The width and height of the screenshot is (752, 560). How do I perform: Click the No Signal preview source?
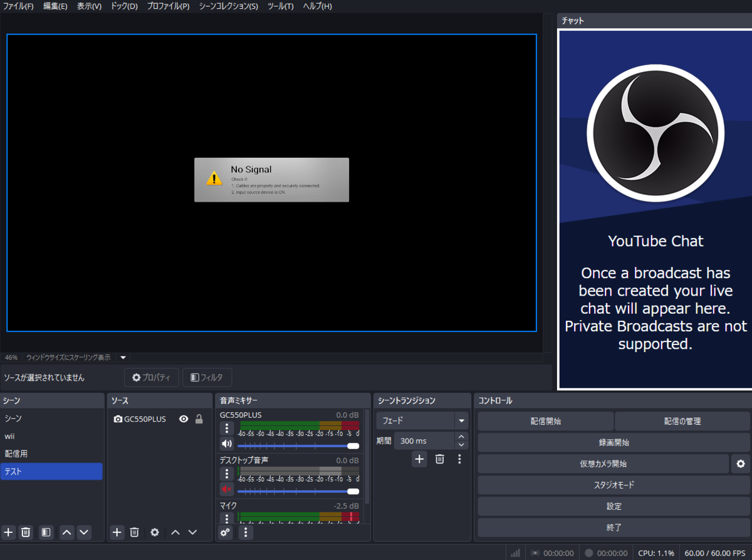pyautogui.click(x=271, y=180)
